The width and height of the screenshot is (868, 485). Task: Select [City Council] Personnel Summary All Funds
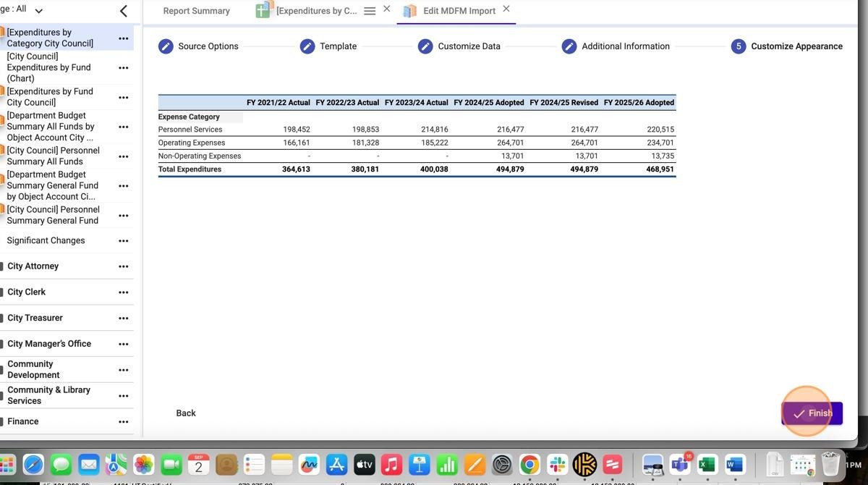(53, 156)
